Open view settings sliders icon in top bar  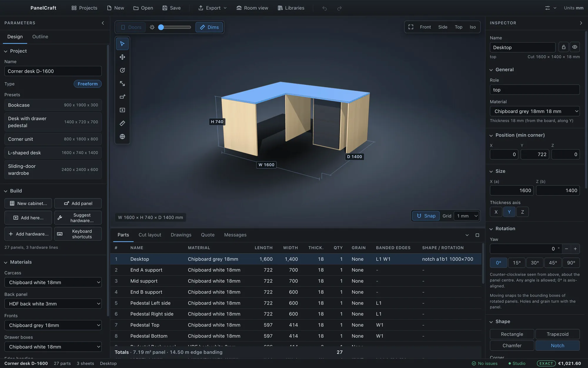click(x=550, y=8)
